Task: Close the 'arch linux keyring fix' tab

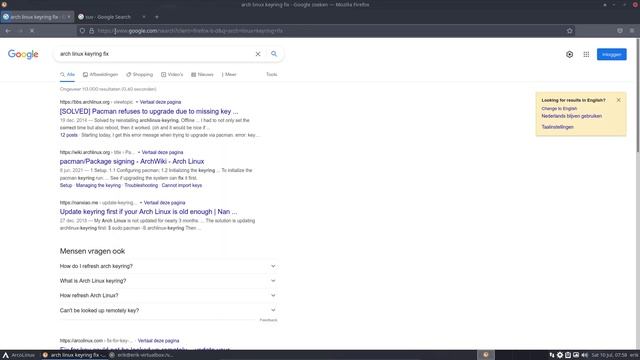Action: click(69, 17)
